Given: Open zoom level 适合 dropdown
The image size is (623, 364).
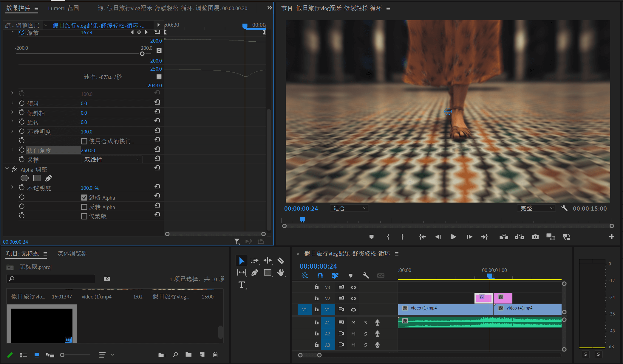Looking at the screenshot, I should click(x=349, y=208).
